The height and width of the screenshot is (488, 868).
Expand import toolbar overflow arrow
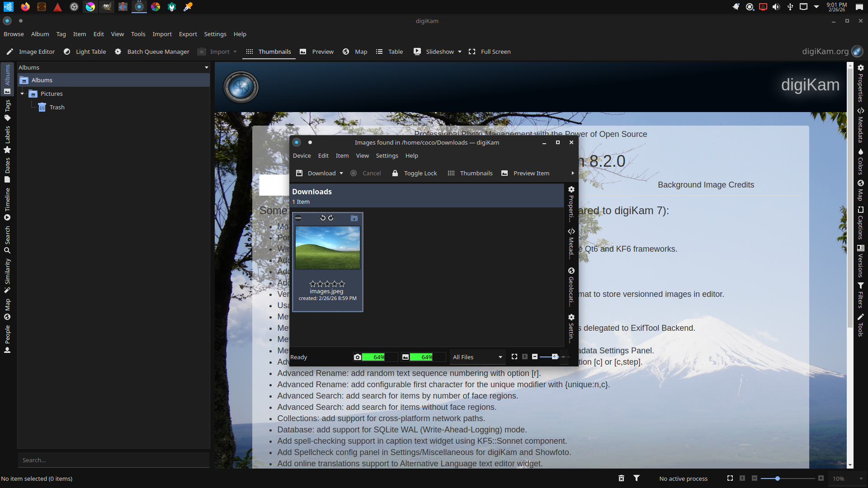[x=573, y=174]
